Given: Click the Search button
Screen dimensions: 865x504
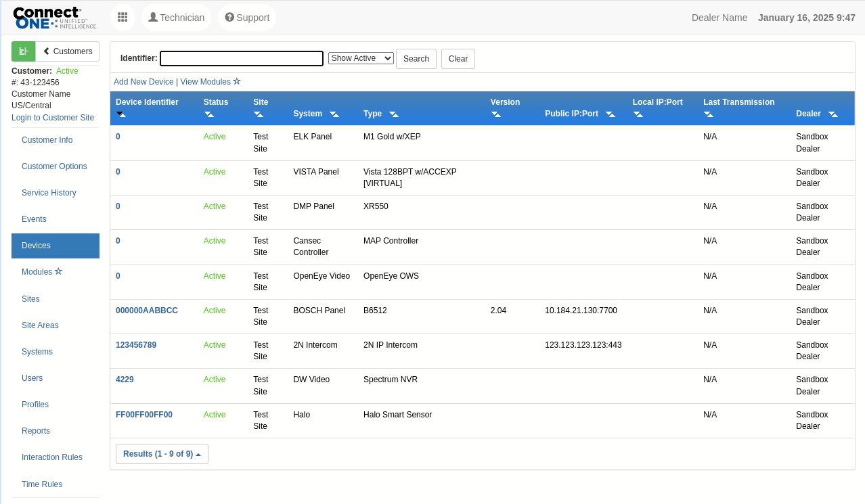Looking at the screenshot, I should (416, 59).
